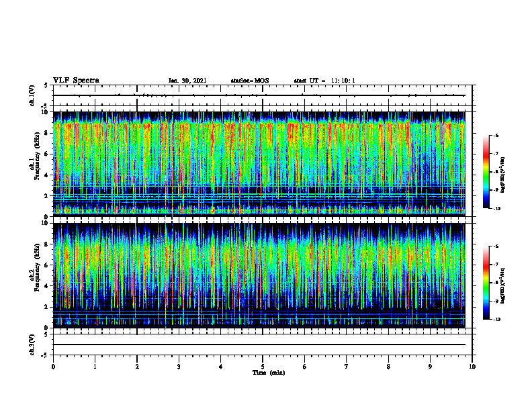Click time-axis tick label "9"
Viewport: 532px width, 411px height.
tap(430, 367)
